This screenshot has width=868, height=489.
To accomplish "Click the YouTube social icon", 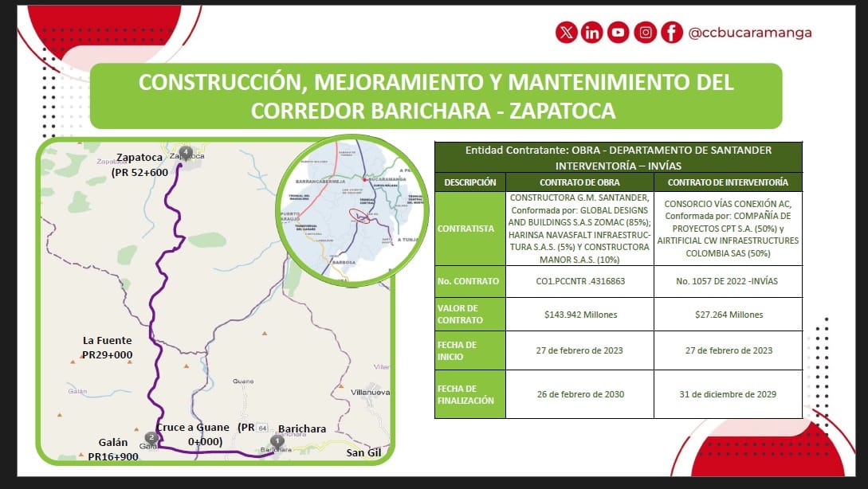I will tap(619, 33).
